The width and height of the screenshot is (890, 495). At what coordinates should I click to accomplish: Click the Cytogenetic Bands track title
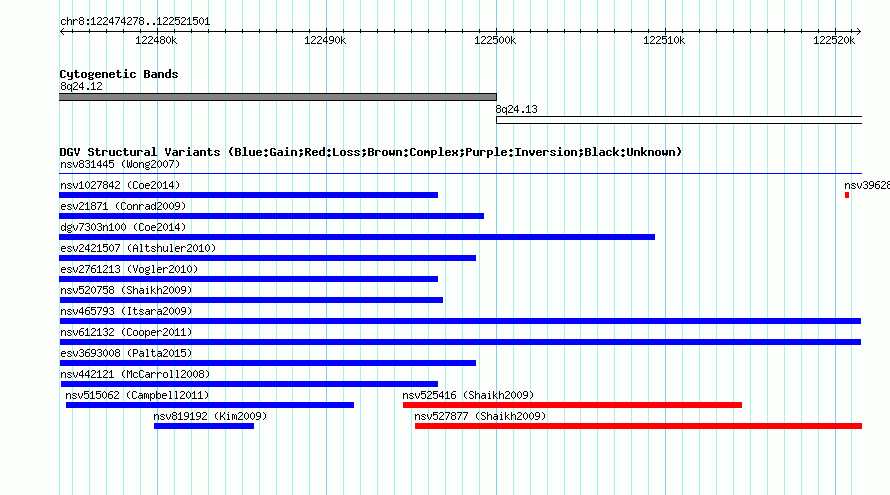click(x=119, y=74)
